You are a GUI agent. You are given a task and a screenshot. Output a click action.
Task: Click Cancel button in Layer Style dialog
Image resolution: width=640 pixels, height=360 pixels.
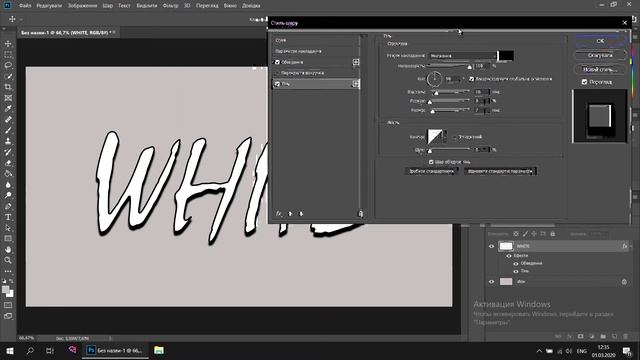[600, 55]
